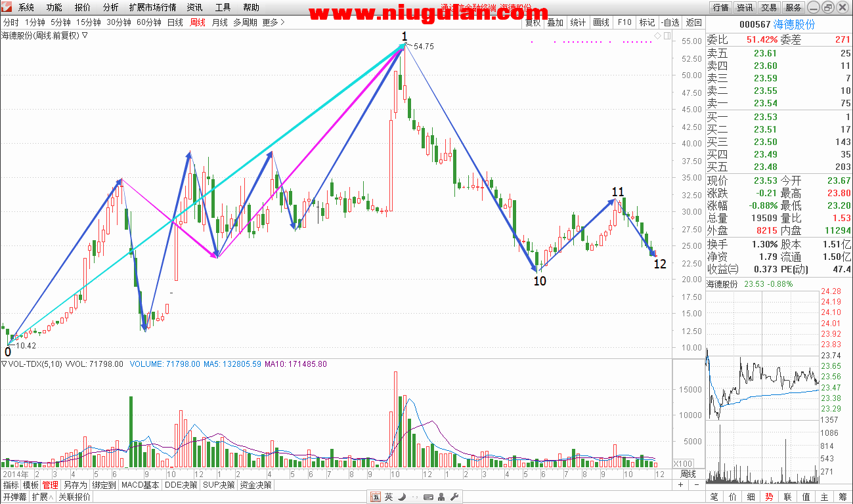The width and height of the screenshot is (853, 504).
Task: Open the 扩展市场行情 menu
Action: [x=152, y=8]
